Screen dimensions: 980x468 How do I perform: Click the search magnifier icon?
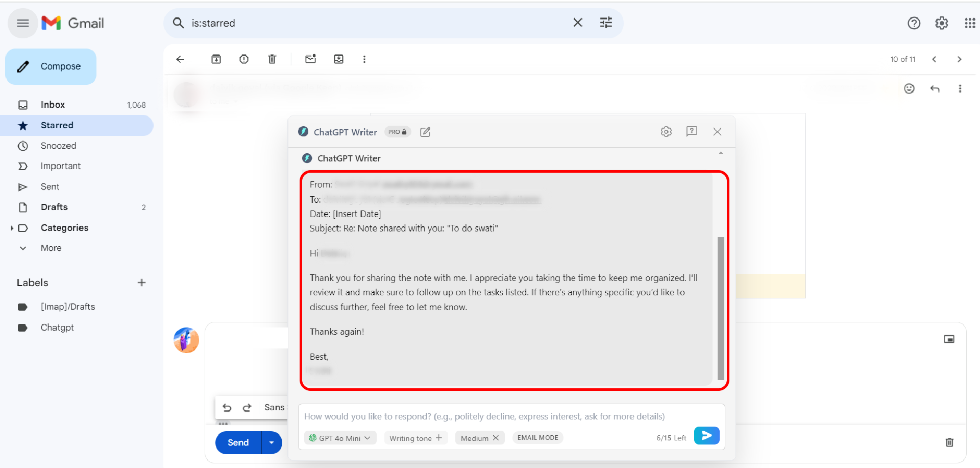pos(178,23)
